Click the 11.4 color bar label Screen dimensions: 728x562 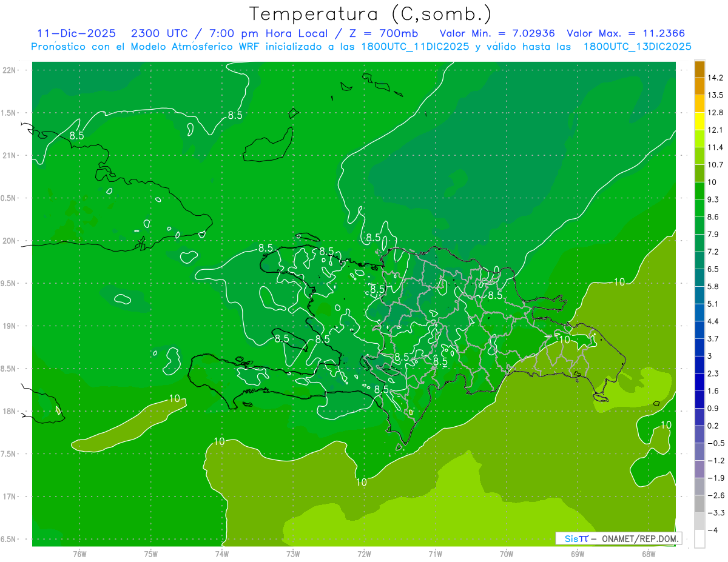(715, 147)
